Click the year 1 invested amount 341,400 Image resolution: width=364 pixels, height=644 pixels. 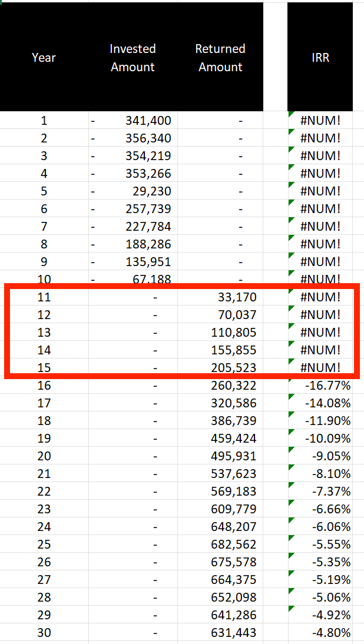(x=133, y=121)
